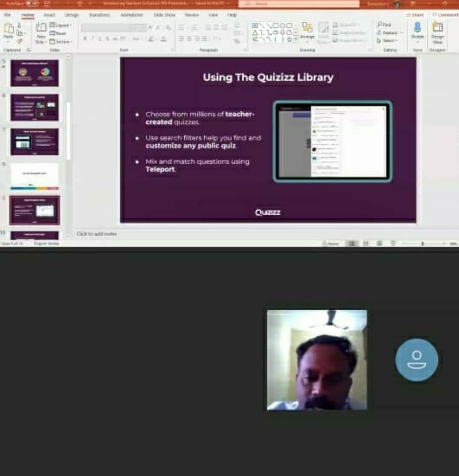
Task: Switch to the Transitions tab
Action: [100, 15]
